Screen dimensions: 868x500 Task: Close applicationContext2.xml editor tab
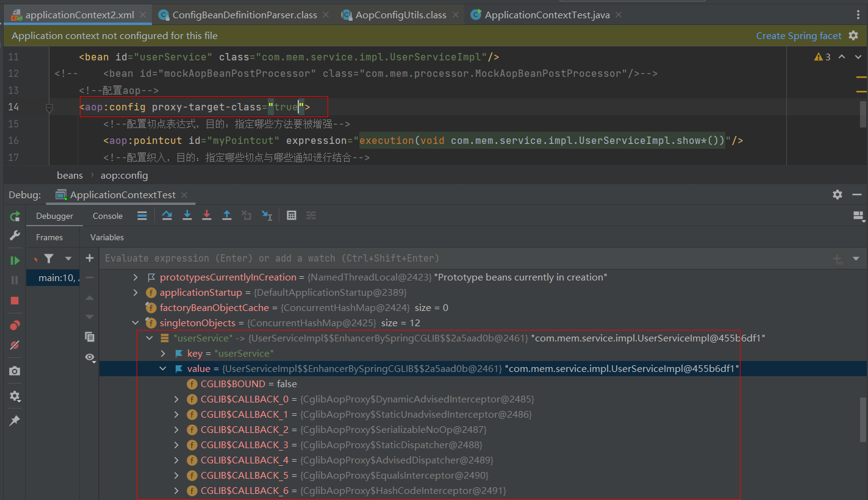click(x=143, y=15)
